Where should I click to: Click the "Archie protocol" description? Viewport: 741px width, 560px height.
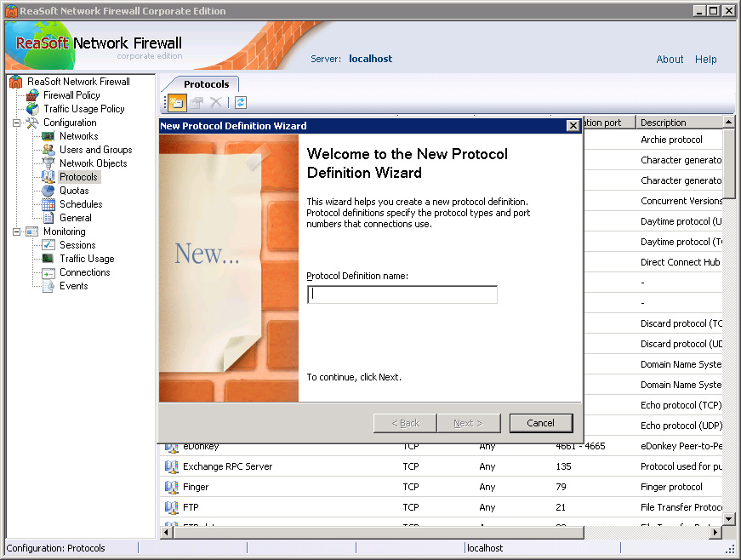tap(671, 140)
